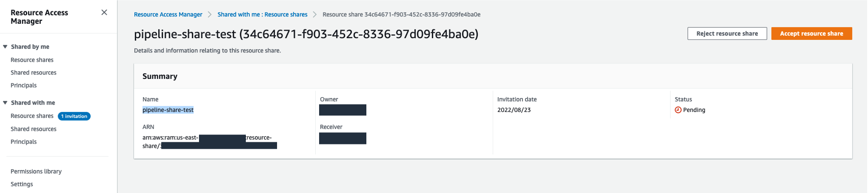Close the Resource Access Manager sidebar
This screenshot has height=193, width=868.
point(104,13)
